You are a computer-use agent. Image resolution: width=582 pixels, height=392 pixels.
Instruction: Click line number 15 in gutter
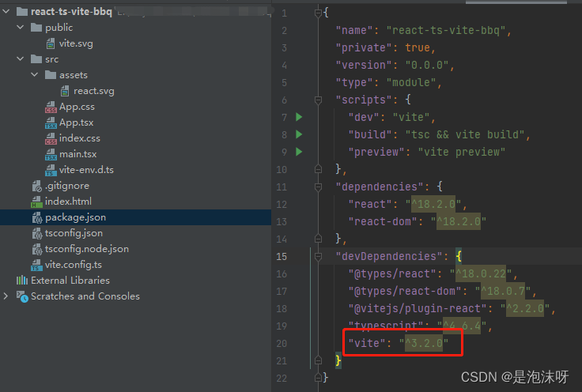click(282, 256)
